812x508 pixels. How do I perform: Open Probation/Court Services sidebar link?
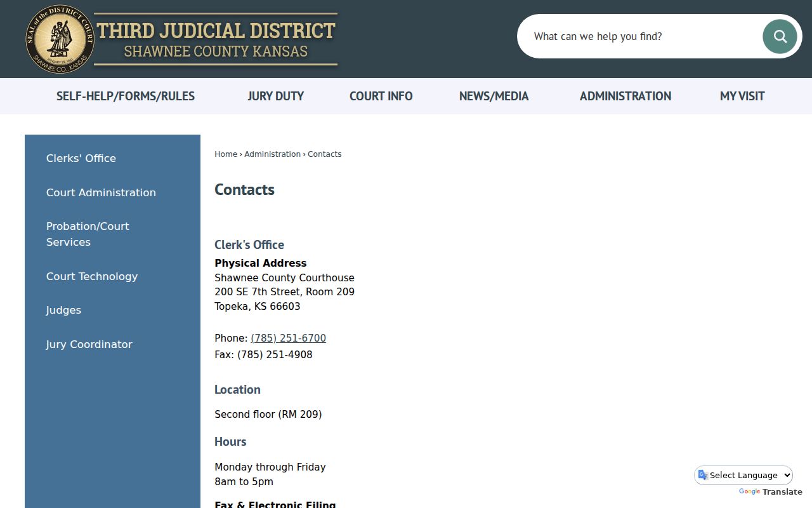88,234
